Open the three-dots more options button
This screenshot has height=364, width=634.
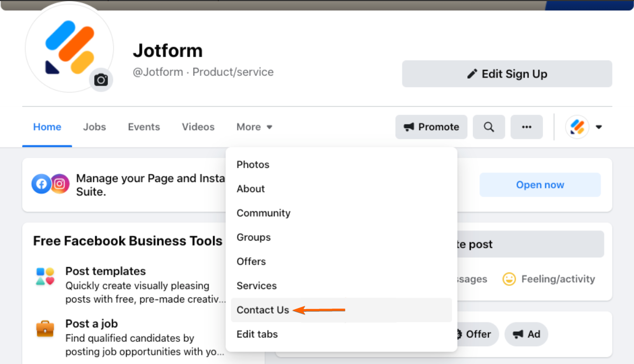[x=526, y=127]
